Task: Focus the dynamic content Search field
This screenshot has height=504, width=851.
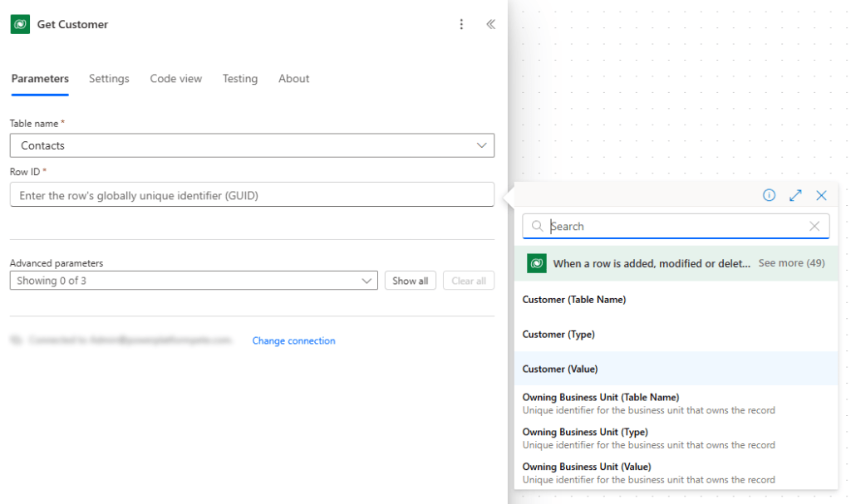Action: point(673,226)
